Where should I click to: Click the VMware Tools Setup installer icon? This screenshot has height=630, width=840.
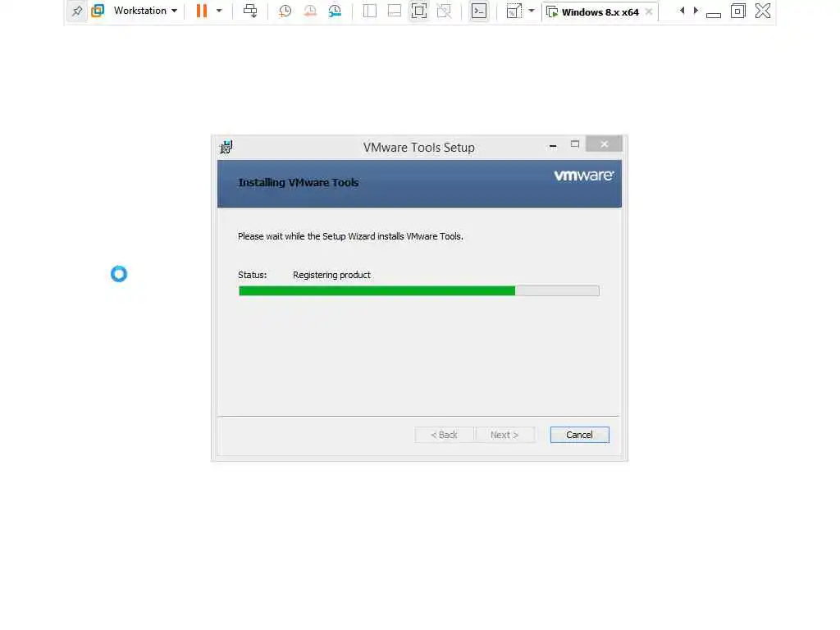[226, 147]
